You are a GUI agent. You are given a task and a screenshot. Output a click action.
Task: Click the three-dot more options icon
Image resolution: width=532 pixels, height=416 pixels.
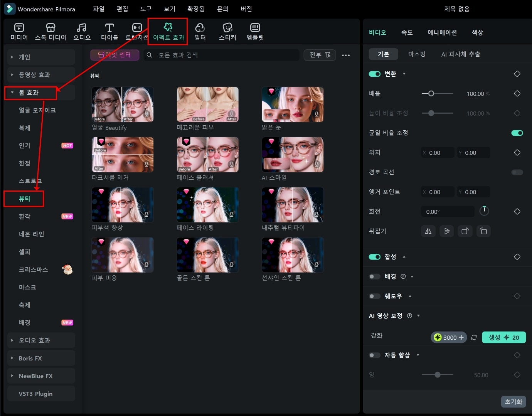(x=346, y=55)
